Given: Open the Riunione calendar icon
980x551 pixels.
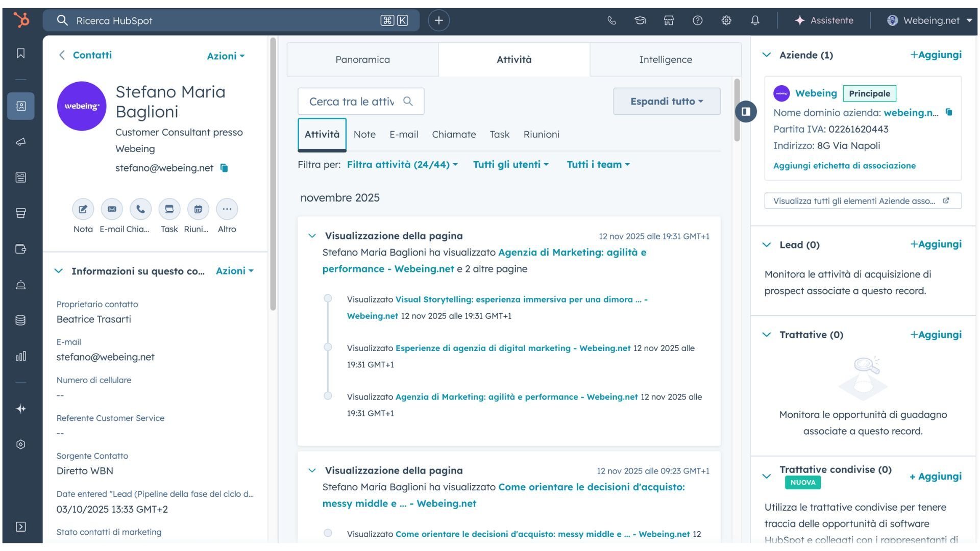Looking at the screenshot, I should click(198, 209).
